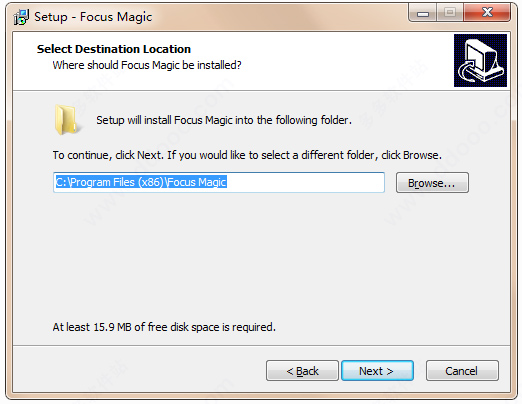Minimize the Setup window

[423, 13]
